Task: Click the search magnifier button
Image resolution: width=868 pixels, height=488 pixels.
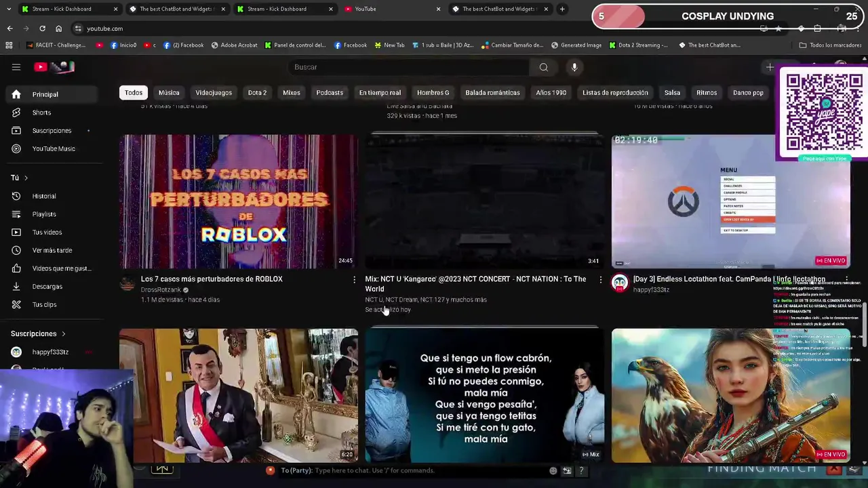Action: click(544, 67)
